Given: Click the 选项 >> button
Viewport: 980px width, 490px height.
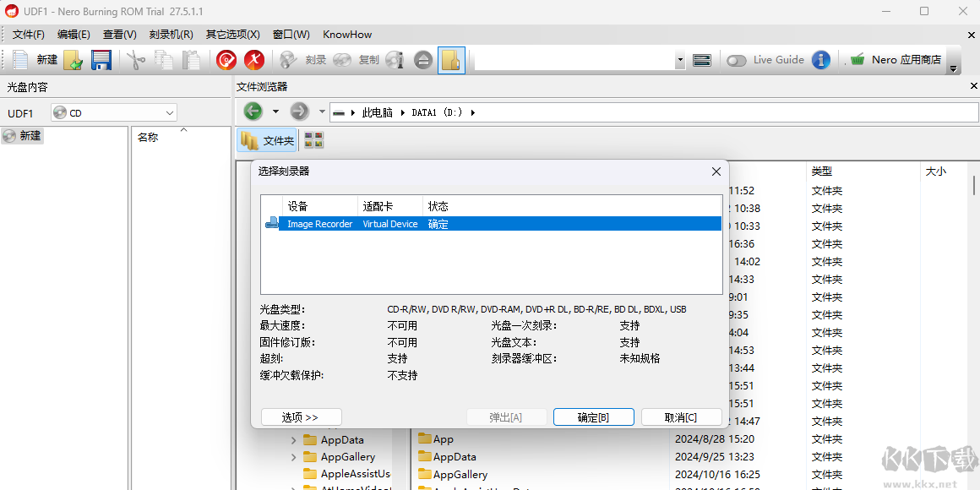Looking at the screenshot, I should pyautogui.click(x=302, y=416).
